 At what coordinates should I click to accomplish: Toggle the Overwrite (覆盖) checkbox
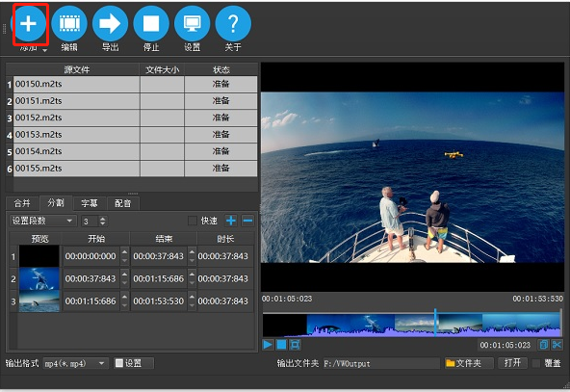tap(536, 363)
